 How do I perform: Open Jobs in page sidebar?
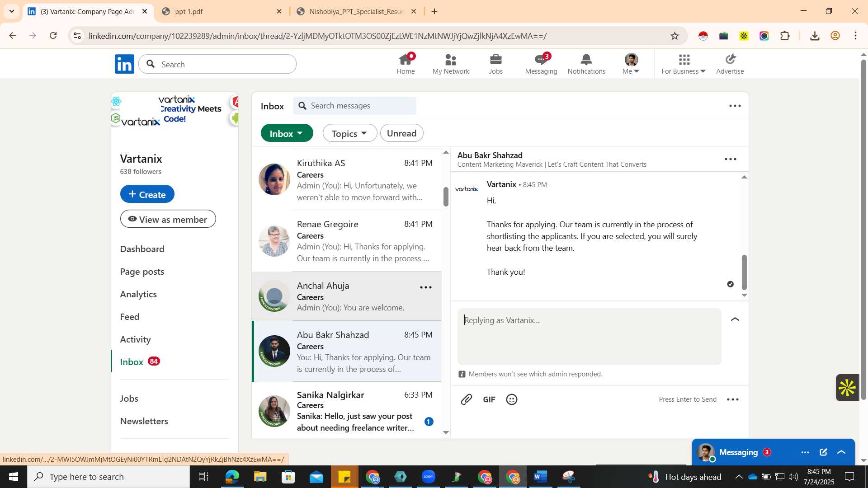pos(129,399)
